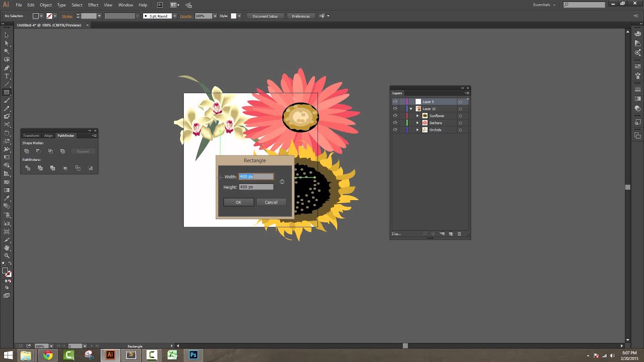Click OK in the Rectangle dialog
This screenshot has width=644, height=362.
tap(238, 202)
